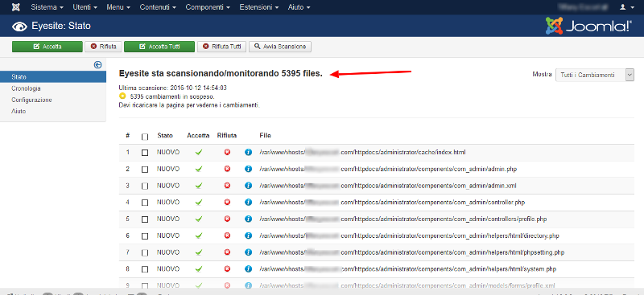The width and height of the screenshot is (644, 295).
Task: Reject the controller.php change
Action: click(227, 203)
